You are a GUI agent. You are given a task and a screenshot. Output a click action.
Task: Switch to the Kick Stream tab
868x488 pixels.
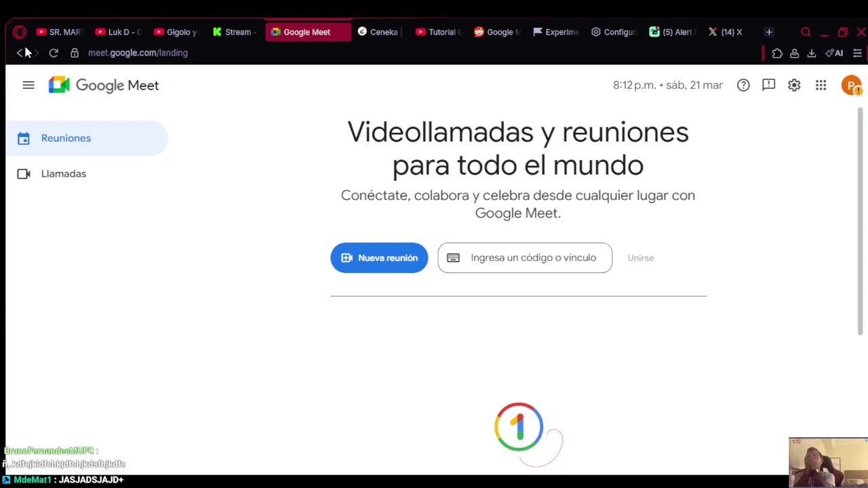click(236, 32)
